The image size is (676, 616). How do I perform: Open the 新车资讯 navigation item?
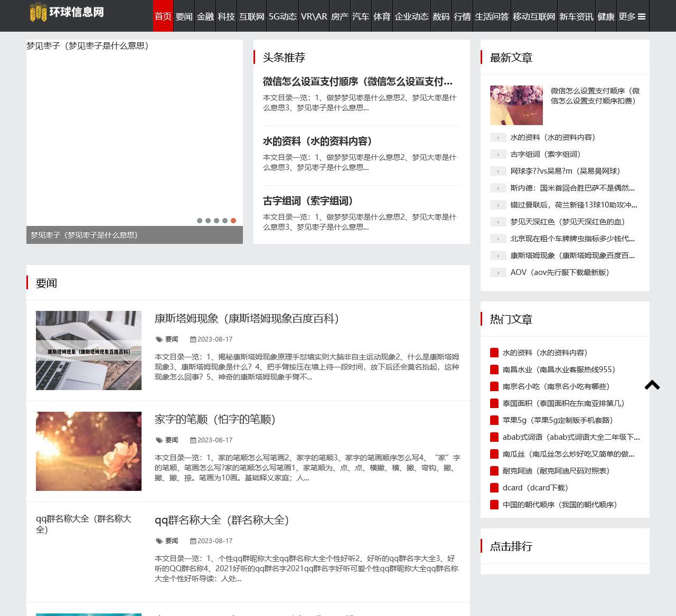point(576,16)
